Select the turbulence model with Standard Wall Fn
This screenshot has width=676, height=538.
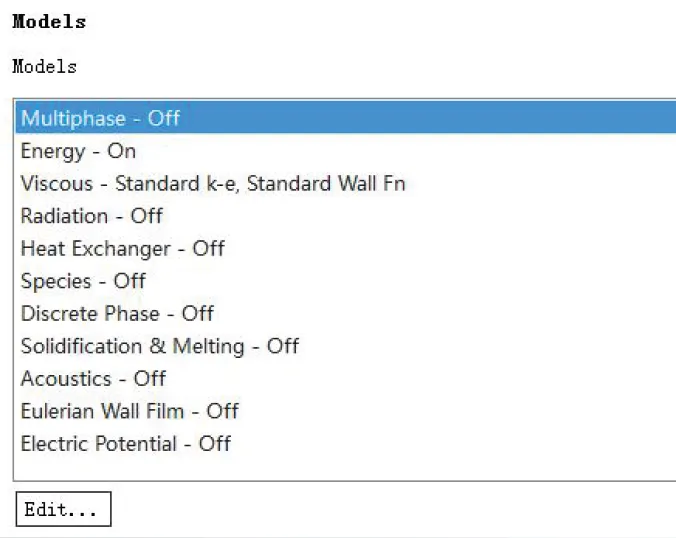212,184
